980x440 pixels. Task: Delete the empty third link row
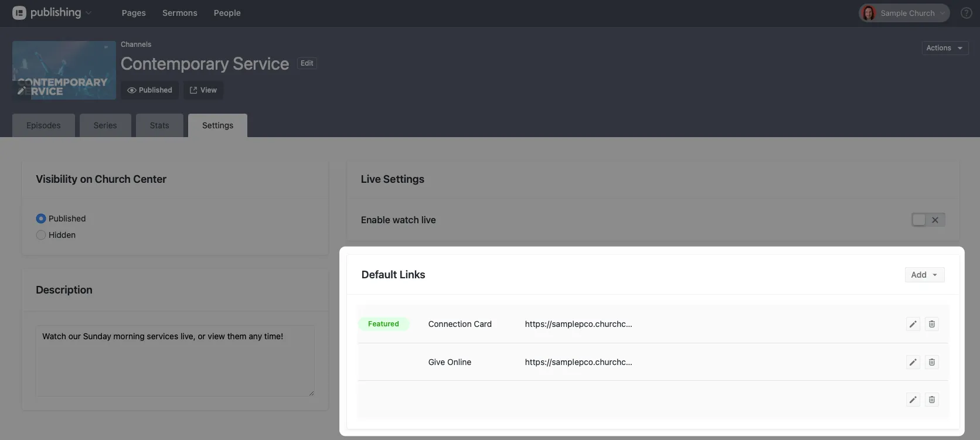click(931, 400)
